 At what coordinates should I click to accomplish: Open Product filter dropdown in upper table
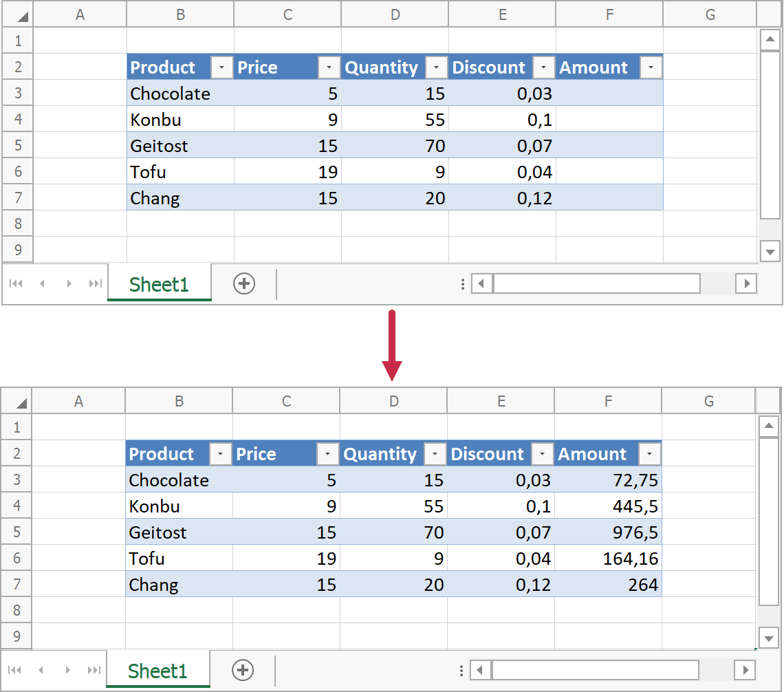click(x=221, y=67)
